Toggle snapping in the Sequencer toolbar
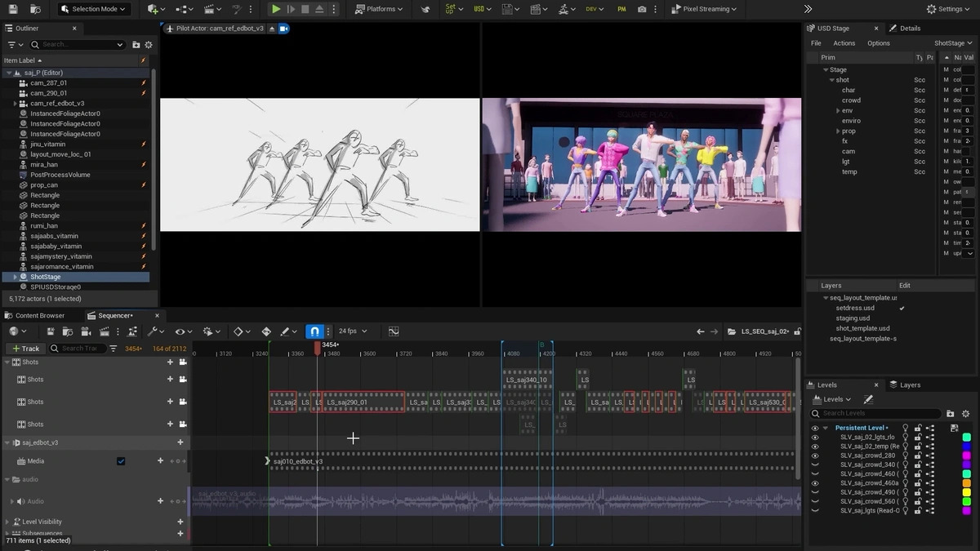Viewport: 980px width, 551px height. tap(315, 331)
